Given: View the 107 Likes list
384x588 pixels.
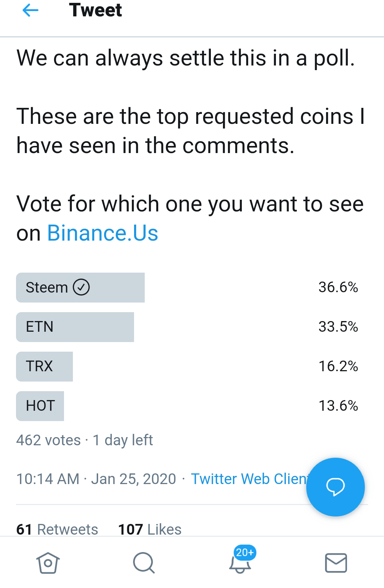Looking at the screenshot, I should [150, 529].
